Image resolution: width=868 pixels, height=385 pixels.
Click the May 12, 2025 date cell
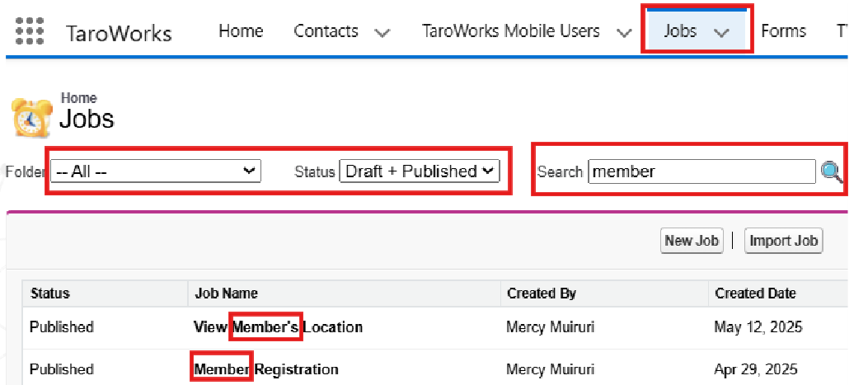(x=758, y=327)
